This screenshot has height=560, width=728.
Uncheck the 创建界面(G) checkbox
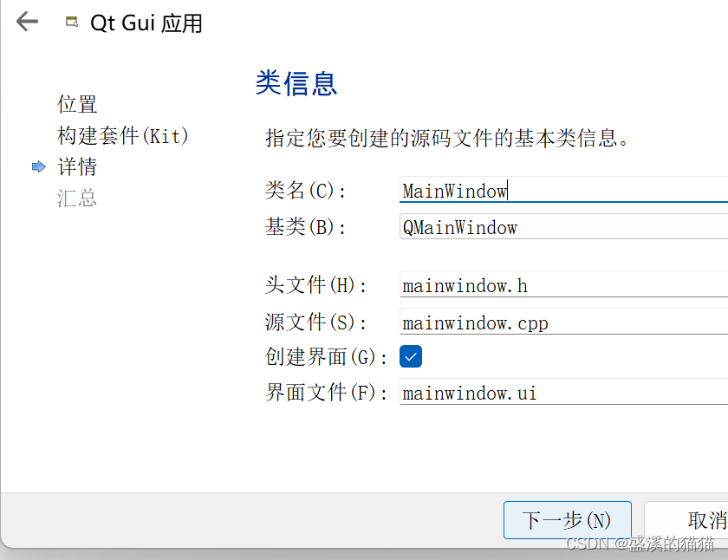coord(410,355)
